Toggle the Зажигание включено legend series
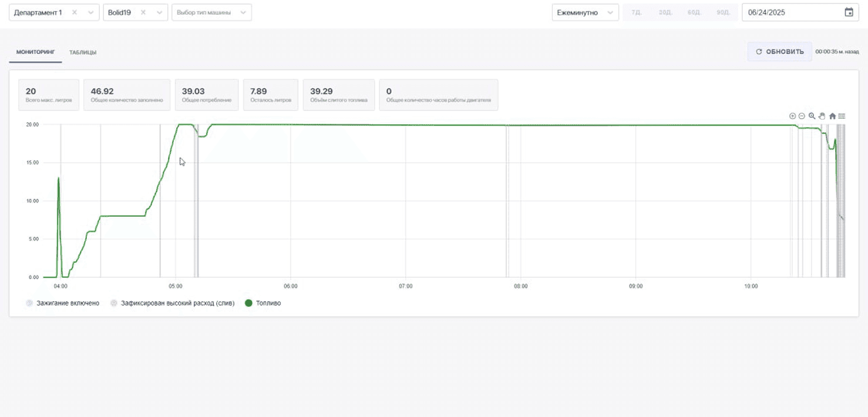Image resolution: width=868 pixels, height=417 pixels. coord(63,303)
